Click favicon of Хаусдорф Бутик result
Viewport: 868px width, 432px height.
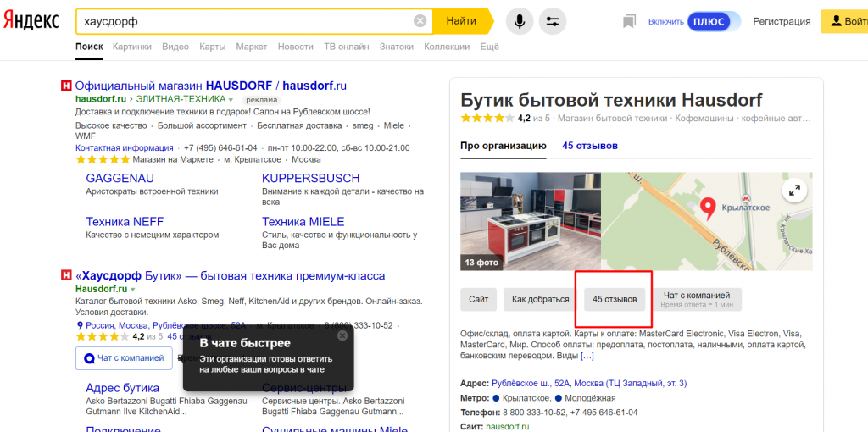66,275
